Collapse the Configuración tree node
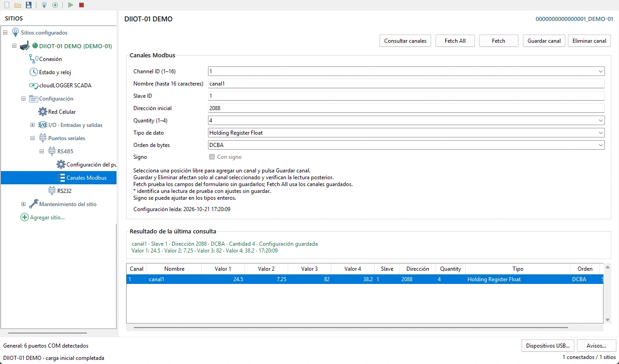The height and width of the screenshot is (364, 619). point(23,98)
